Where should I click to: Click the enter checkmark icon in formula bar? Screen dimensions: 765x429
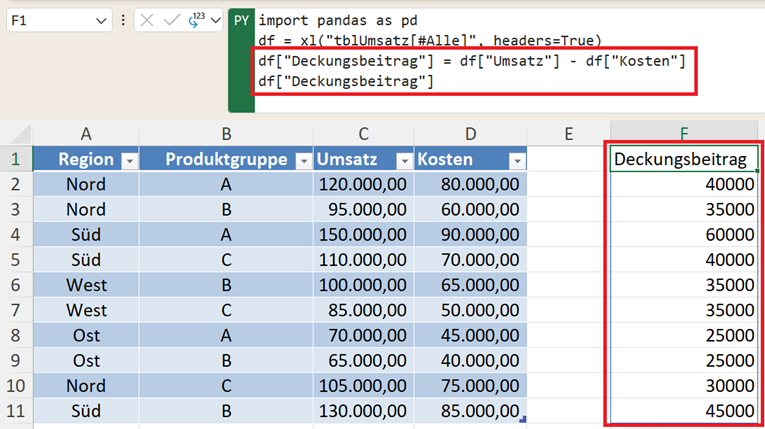pyautogui.click(x=171, y=20)
